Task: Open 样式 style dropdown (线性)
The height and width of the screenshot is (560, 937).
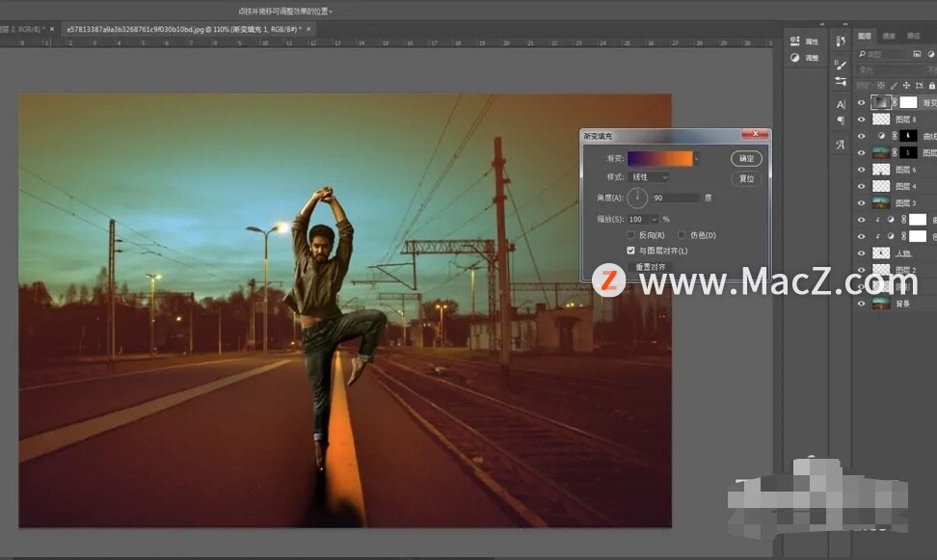Action: click(650, 177)
